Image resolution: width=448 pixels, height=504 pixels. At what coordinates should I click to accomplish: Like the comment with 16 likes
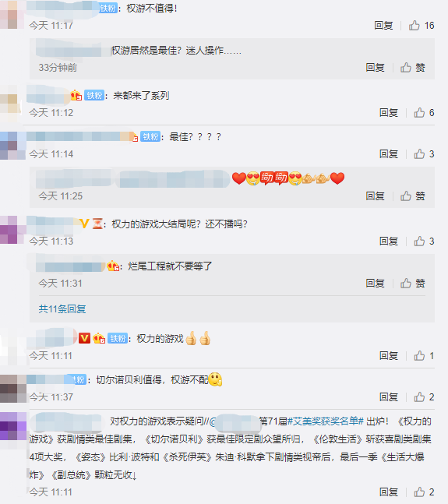[421, 26]
